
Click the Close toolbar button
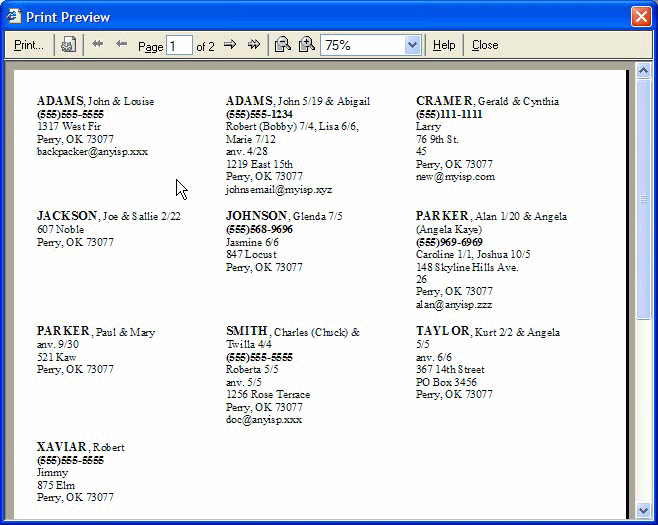(x=485, y=45)
